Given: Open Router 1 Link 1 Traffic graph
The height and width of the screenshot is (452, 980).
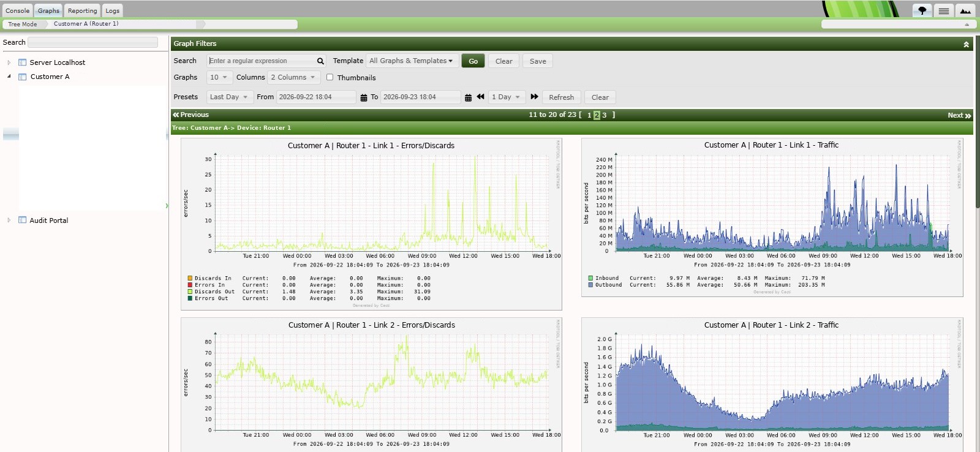Looking at the screenshot, I should [x=772, y=217].
